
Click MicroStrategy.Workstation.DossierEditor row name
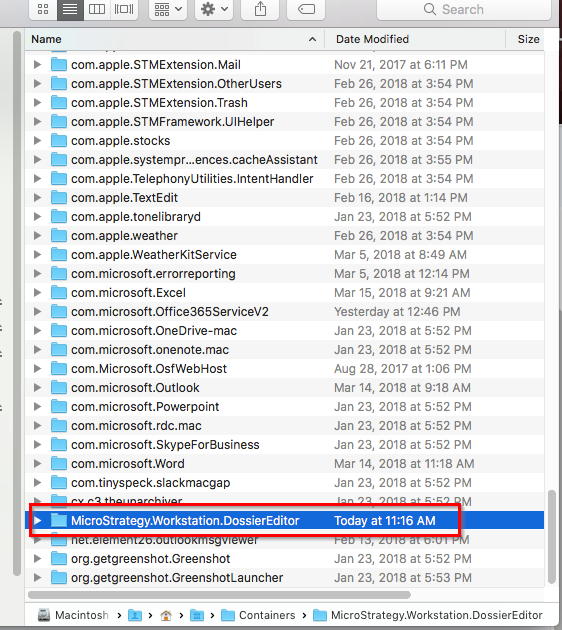point(185,521)
